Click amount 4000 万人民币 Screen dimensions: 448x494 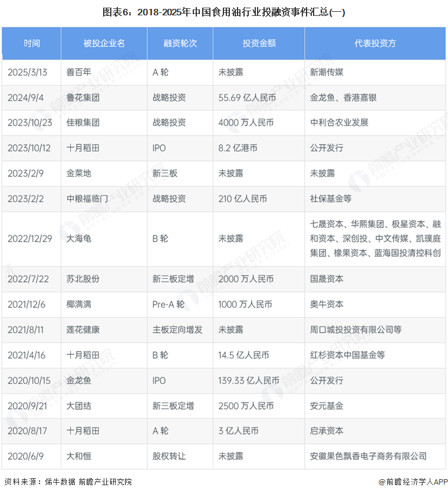246,123
